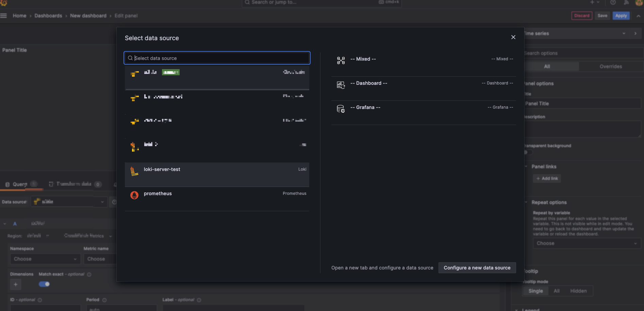The width and height of the screenshot is (644, 311).
Task: Set tooltip mode to All
Action: coord(557,291)
